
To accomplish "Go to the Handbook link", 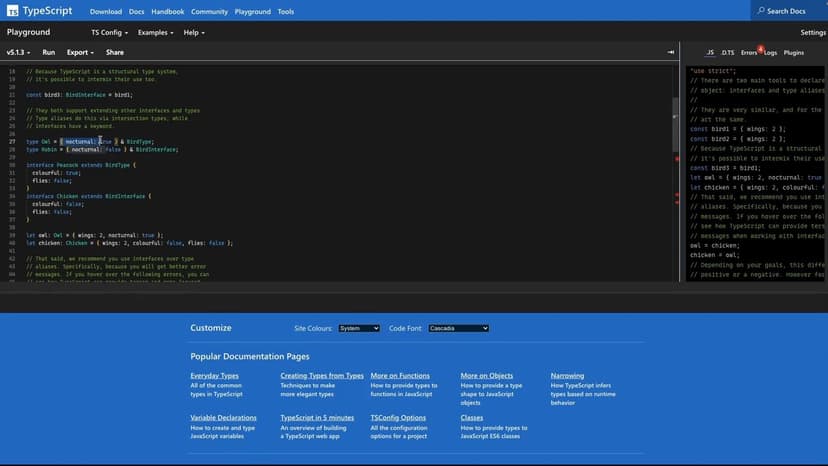I will (167, 12).
